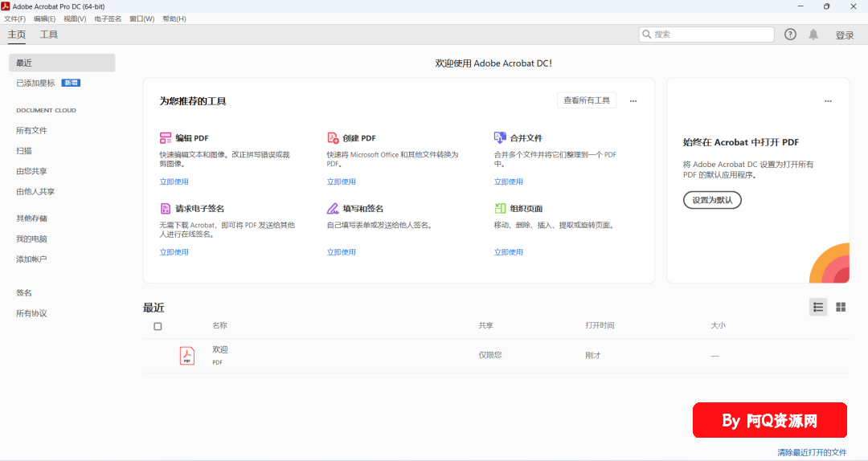The image size is (868, 461).
Task: Click the 设置为默认 button
Action: click(712, 200)
